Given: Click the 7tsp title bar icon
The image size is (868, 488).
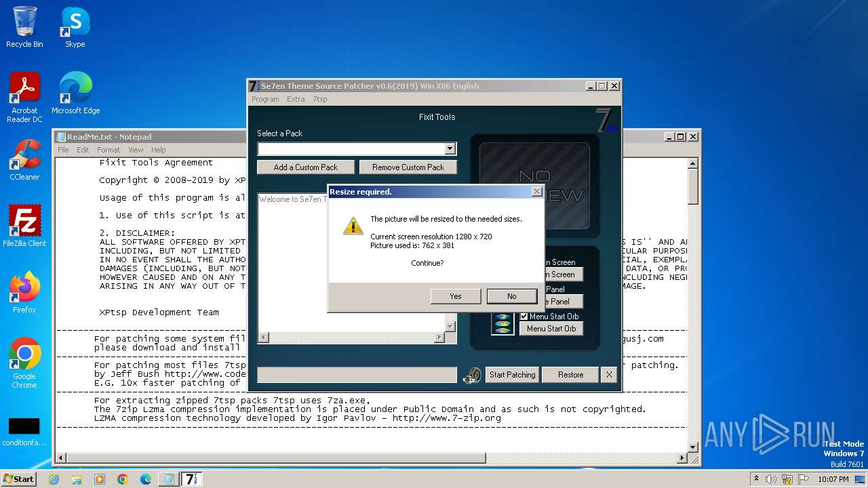Looking at the screenshot, I should 254,86.
